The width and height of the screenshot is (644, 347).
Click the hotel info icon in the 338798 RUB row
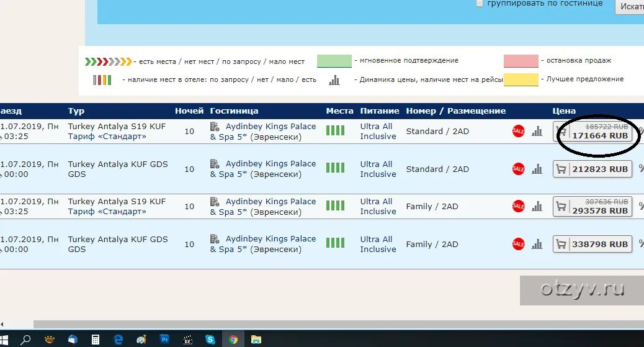(x=215, y=239)
